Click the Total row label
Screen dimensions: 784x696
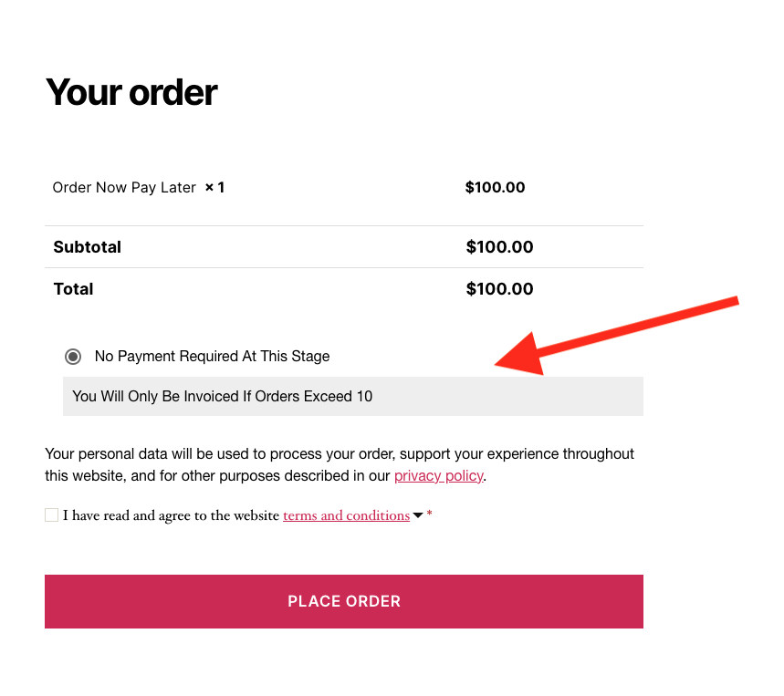pyautogui.click(x=73, y=289)
